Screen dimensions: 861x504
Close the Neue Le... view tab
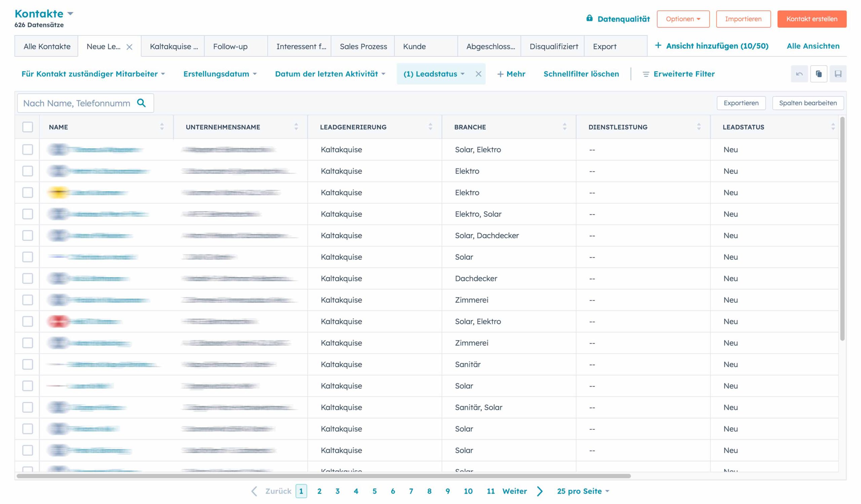129,47
